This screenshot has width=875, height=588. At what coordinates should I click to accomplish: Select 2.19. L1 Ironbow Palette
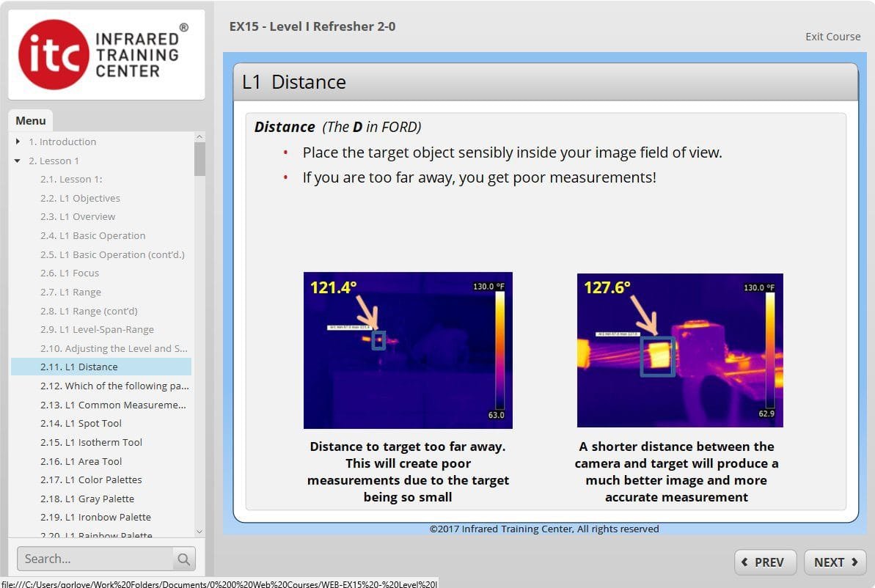tap(95, 517)
